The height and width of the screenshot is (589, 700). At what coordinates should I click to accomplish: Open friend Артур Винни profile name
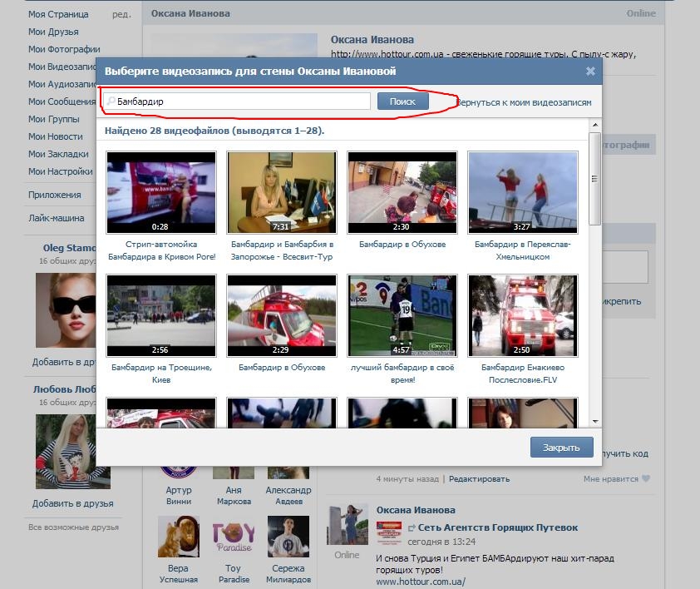(x=179, y=496)
